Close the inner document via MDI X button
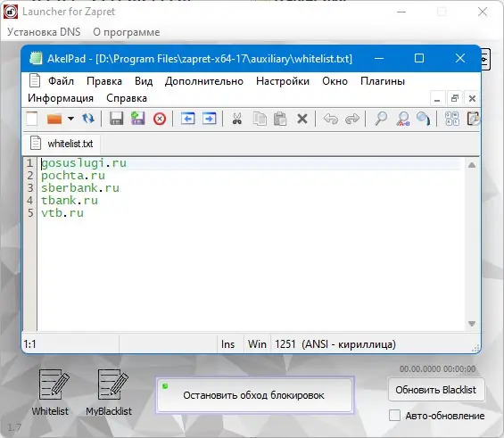The width and height of the screenshot is (504, 438). click(x=472, y=98)
